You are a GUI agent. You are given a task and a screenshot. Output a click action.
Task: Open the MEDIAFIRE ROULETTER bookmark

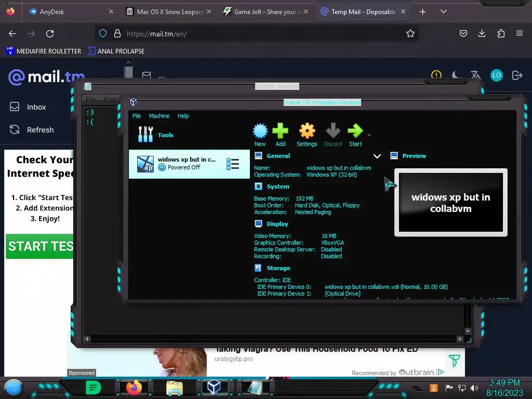pos(44,51)
